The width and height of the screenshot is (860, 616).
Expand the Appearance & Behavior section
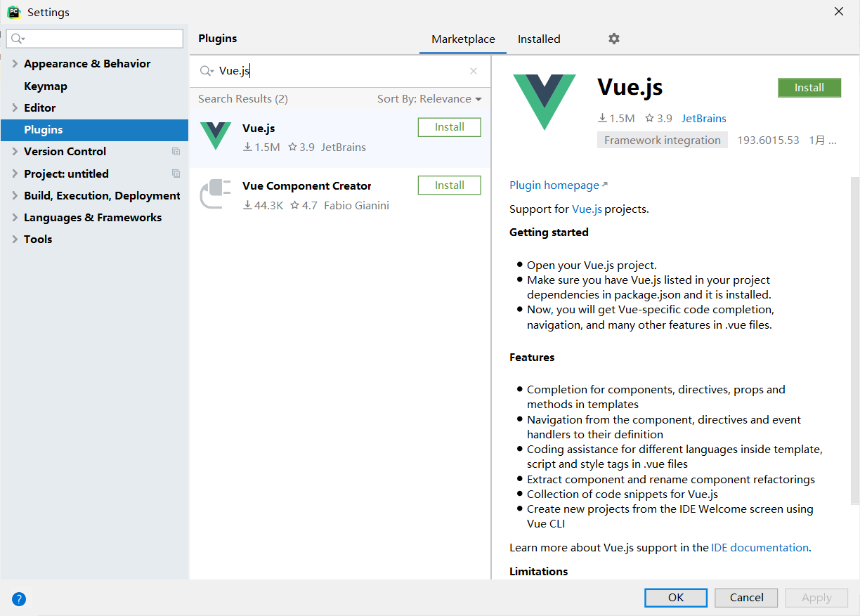(x=15, y=64)
